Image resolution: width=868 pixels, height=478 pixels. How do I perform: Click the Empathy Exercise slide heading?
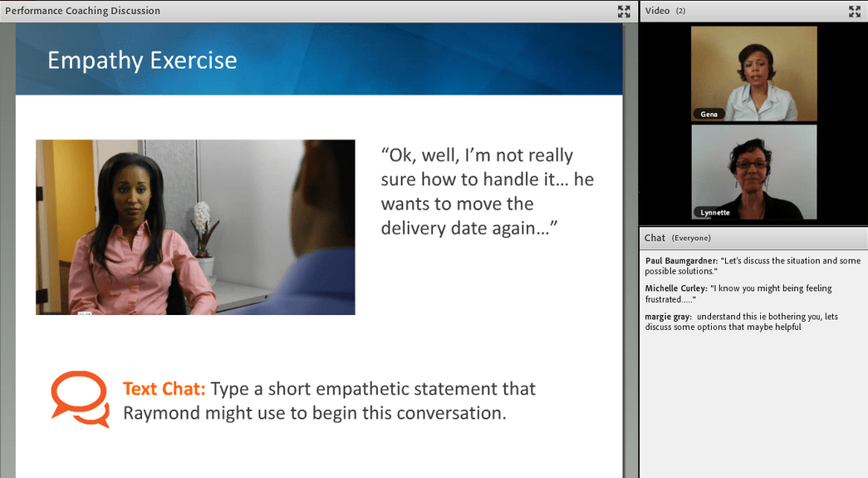142,60
